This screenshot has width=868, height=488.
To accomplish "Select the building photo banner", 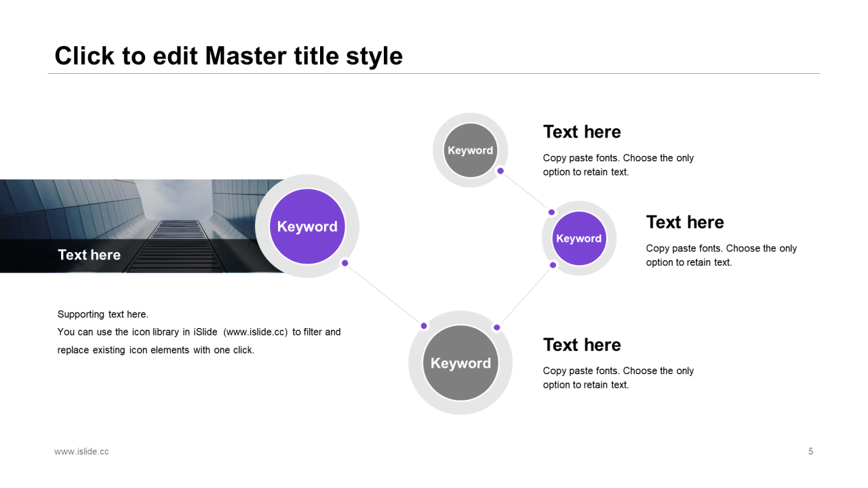I will coord(142,226).
